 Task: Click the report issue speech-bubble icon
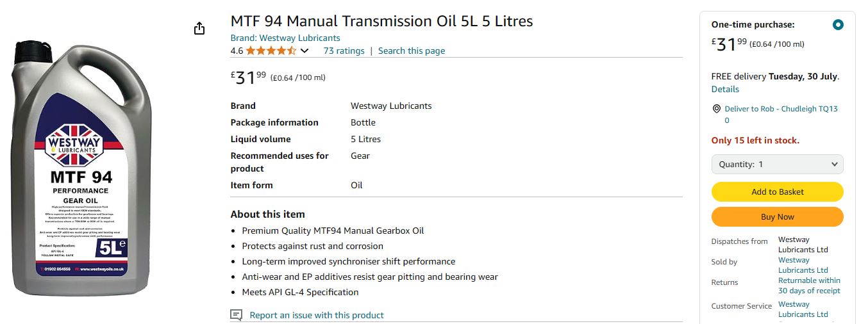pyautogui.click(x=237, y=315)
